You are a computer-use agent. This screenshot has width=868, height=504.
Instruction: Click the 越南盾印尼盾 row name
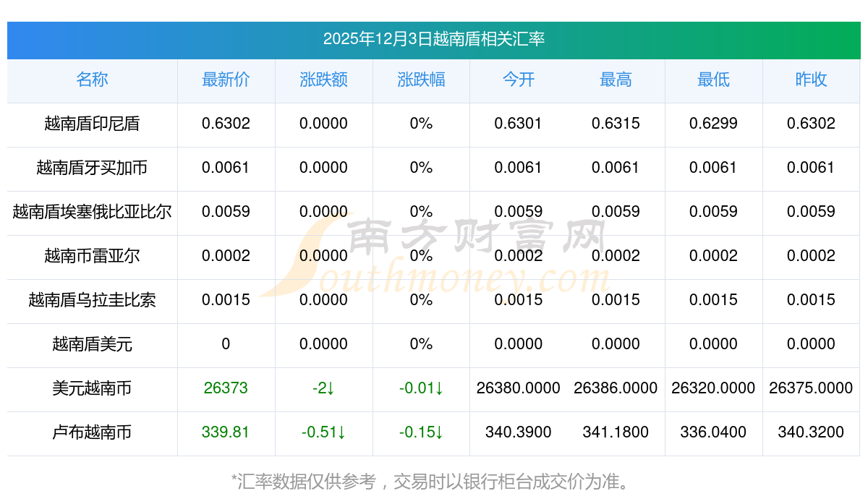click(92, 124)
